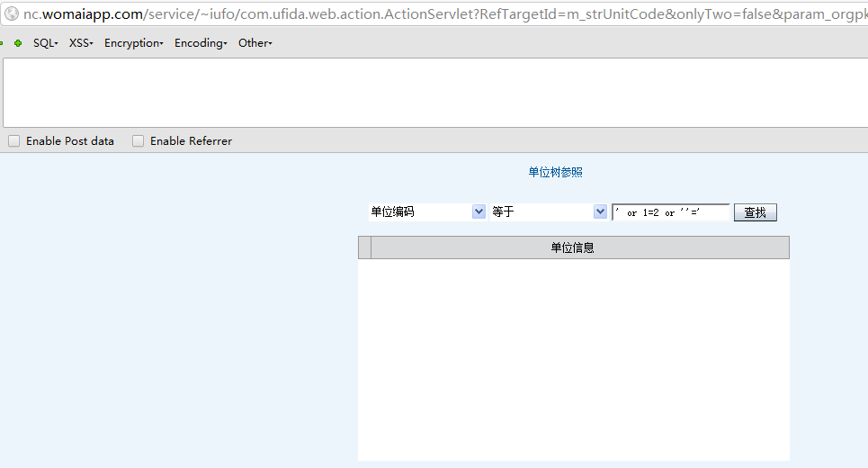Click the 查找 search button

pos(755,212)
